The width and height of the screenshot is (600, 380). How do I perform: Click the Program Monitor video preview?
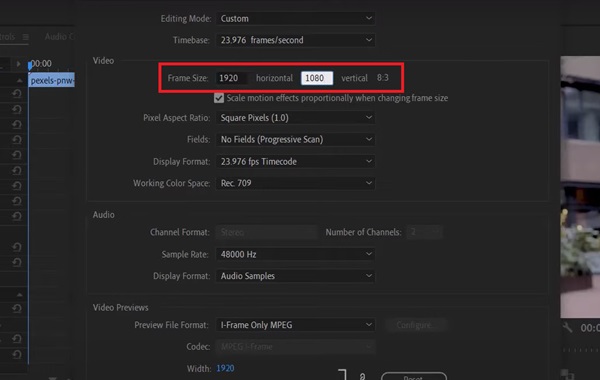pyautogui.click(x=580, y=187)
